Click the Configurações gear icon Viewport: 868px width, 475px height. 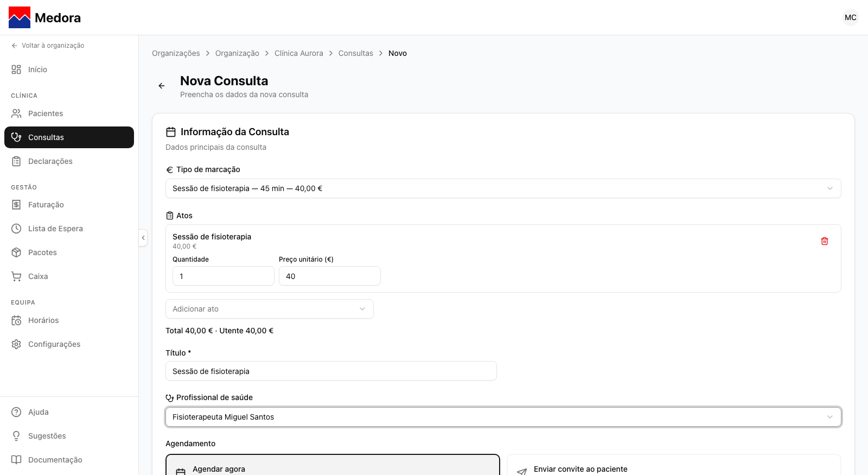16,344
